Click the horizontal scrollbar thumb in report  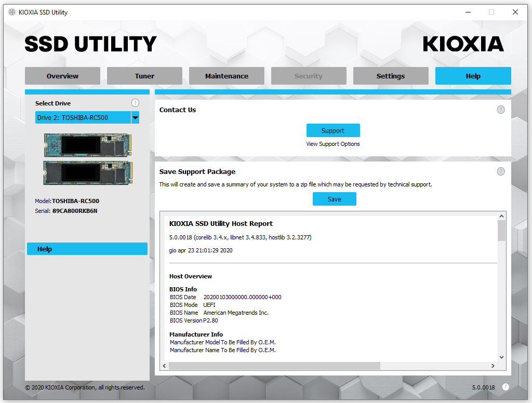click(274, 366)
